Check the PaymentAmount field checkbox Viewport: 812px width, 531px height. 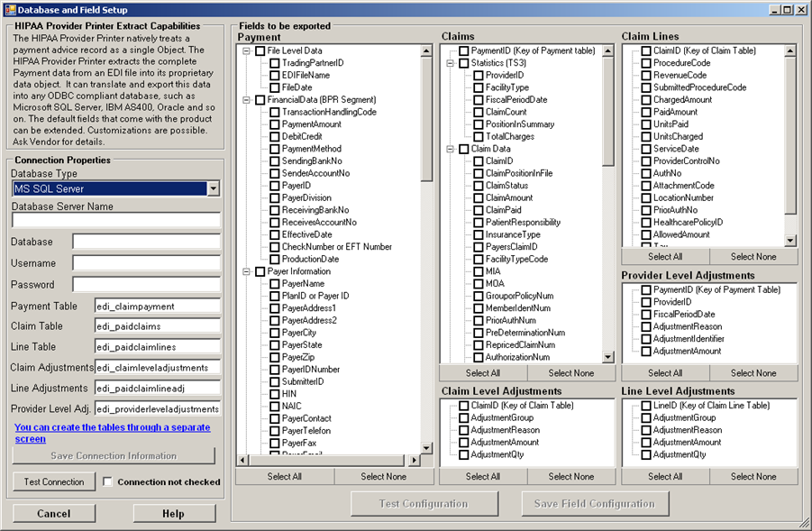tap(275, 124)
